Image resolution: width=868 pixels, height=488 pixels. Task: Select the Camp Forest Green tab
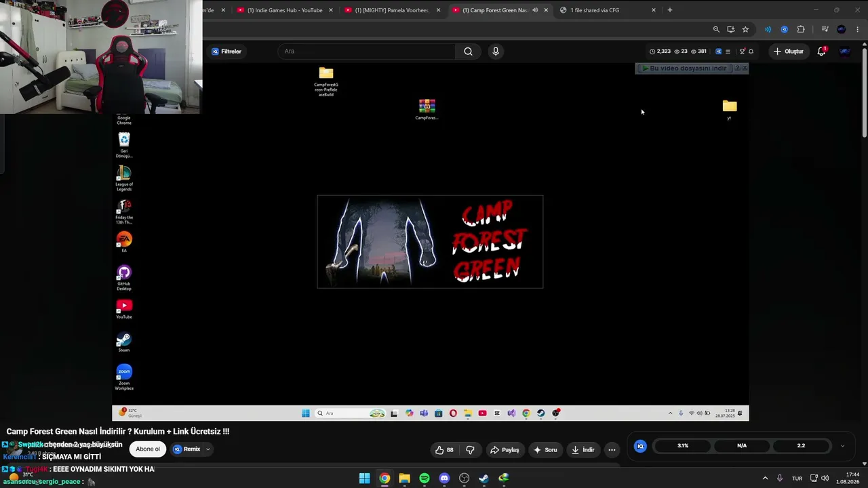pos(500,10)
